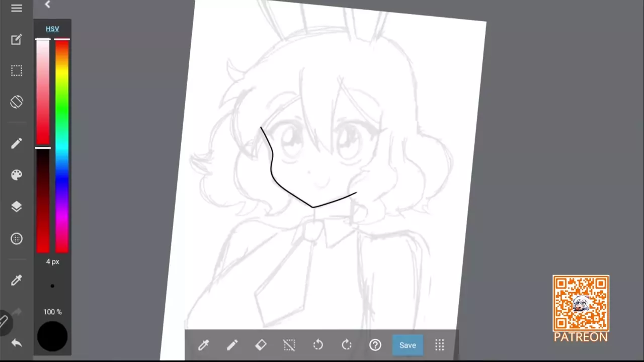
Task: Tap the black current color swatch
Action: click(x=52, y=336)
